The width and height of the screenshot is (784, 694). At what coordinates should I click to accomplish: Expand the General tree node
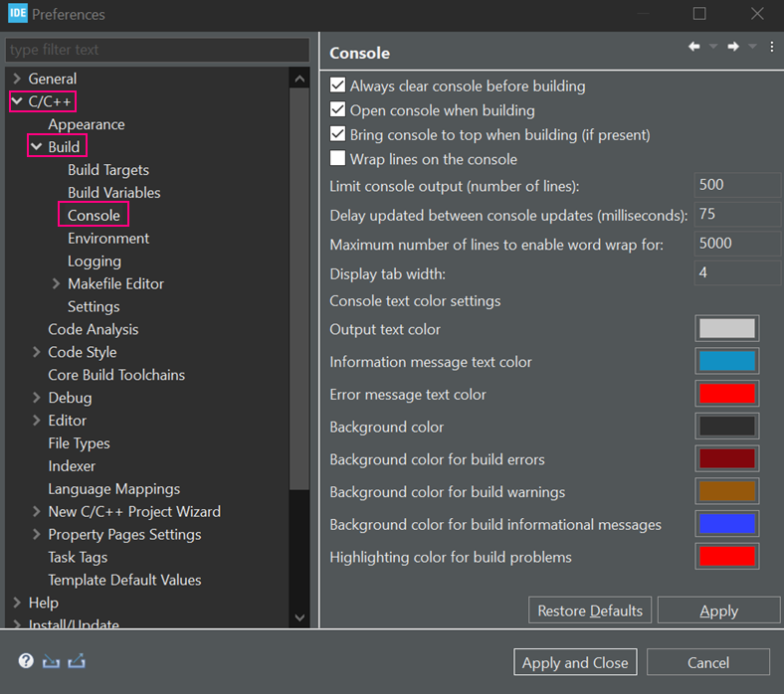[x=17, y=79]
